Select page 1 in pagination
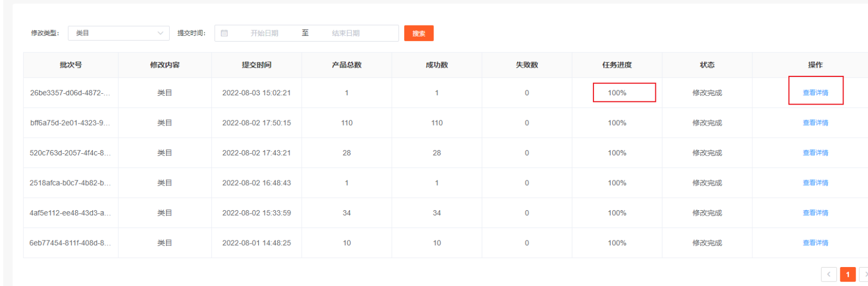868x286 pixels. (x=848, y=274)
